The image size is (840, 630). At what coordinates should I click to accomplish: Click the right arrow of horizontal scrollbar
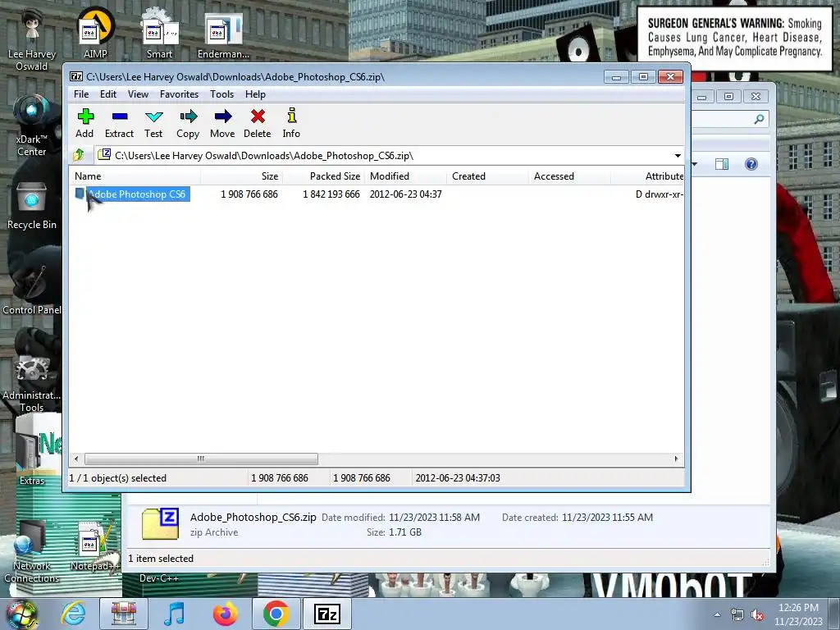pyautogui.click(x=676, y=459)
